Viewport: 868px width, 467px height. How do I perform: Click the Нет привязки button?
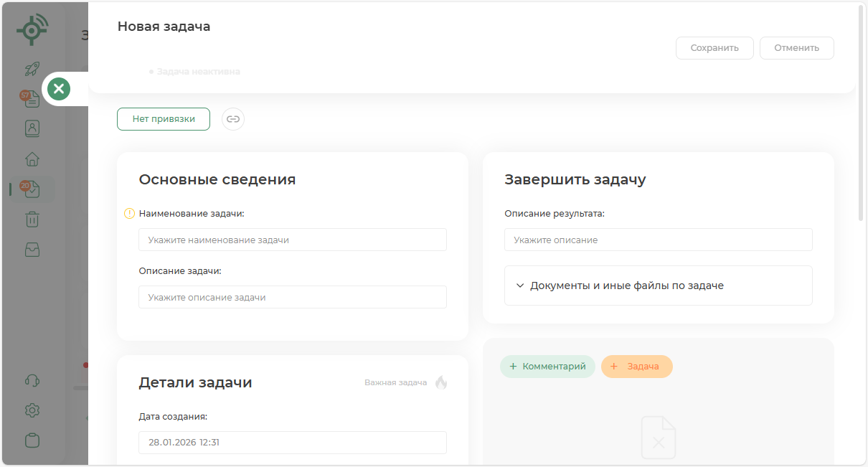pyautogui.click(x=164, y=119)
